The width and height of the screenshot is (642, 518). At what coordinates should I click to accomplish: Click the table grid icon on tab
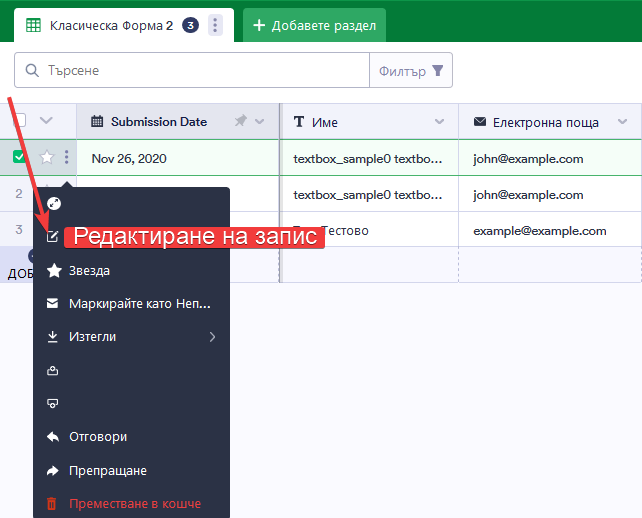pyautogui.click(x=34, y=25)
